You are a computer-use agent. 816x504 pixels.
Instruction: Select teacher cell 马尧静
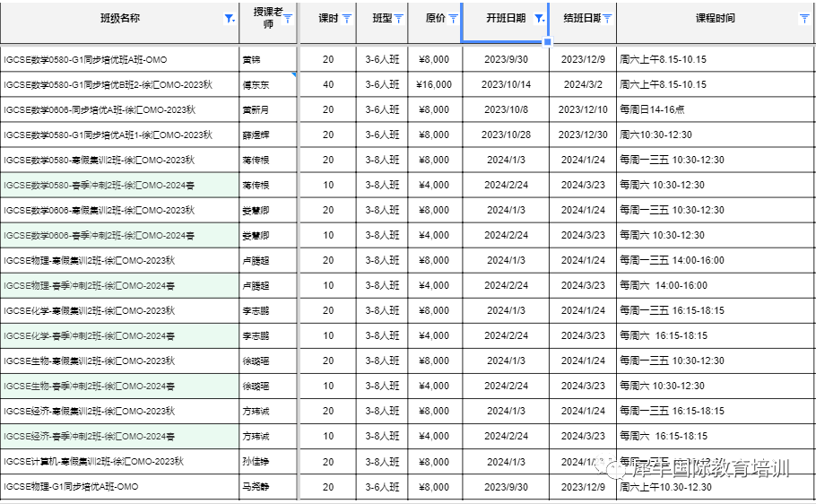268,486
